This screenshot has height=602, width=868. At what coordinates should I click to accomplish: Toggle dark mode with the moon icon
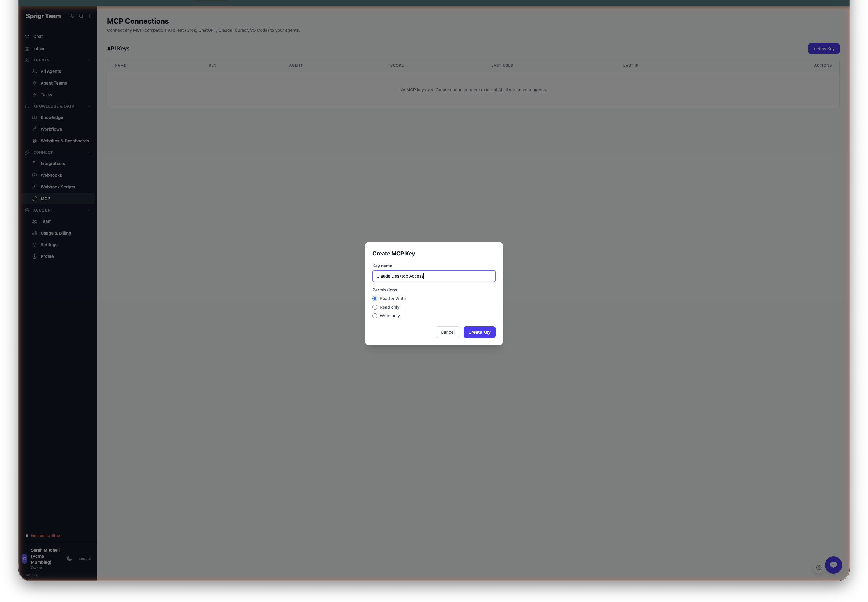click(x=70, y=559)
